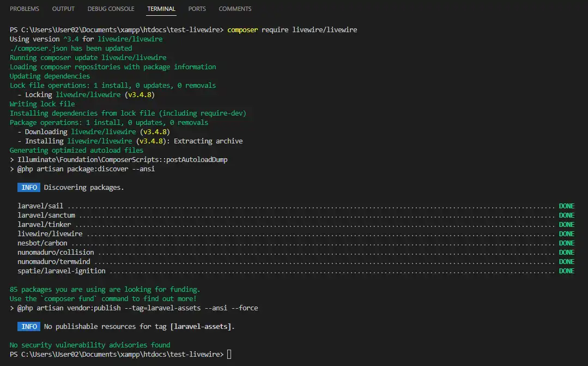Click the 'composer' command word in first line

point(243,29)
